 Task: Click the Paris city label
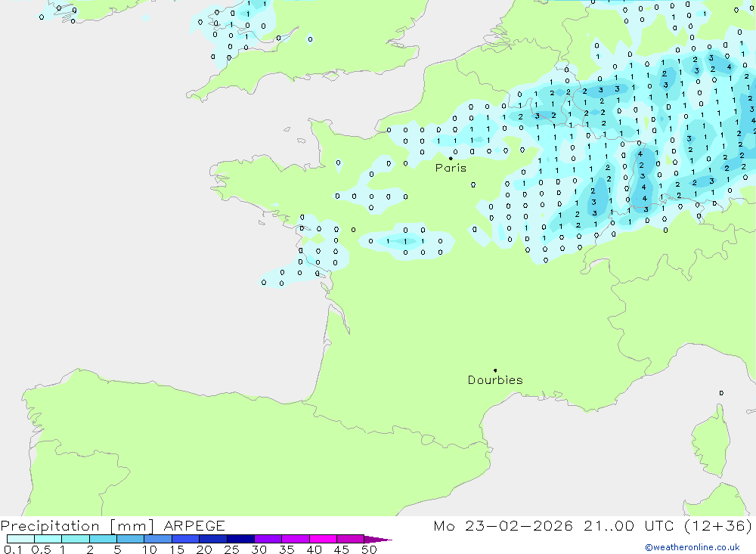pos(451,168)
